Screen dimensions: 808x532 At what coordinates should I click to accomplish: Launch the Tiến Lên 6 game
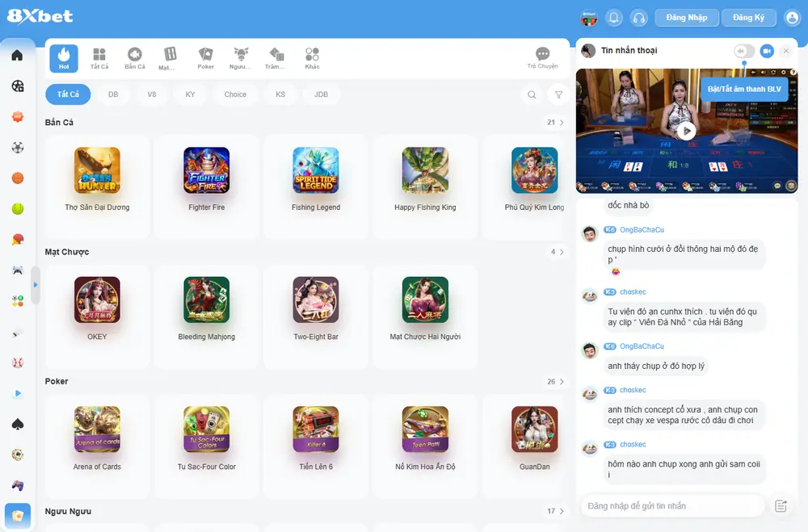[x=316, y=429]
